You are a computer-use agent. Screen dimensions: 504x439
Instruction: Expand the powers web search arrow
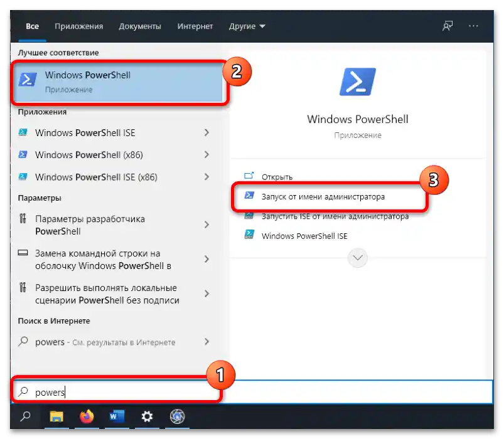206,341
